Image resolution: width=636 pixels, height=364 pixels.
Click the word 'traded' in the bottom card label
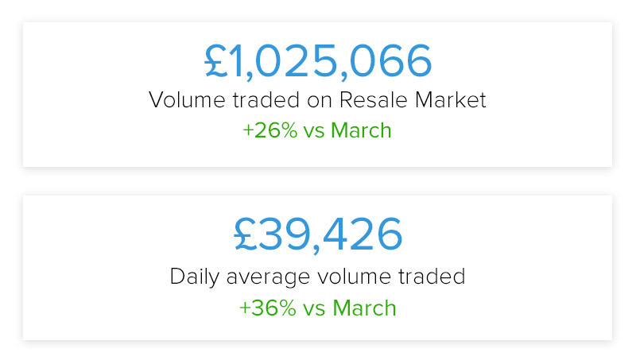coord(432,277)
